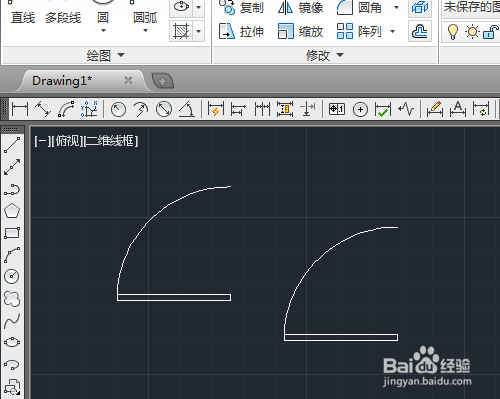Click the 复制 copy button
The height and width of the screenshot is (399, 500).
(242, 7)
